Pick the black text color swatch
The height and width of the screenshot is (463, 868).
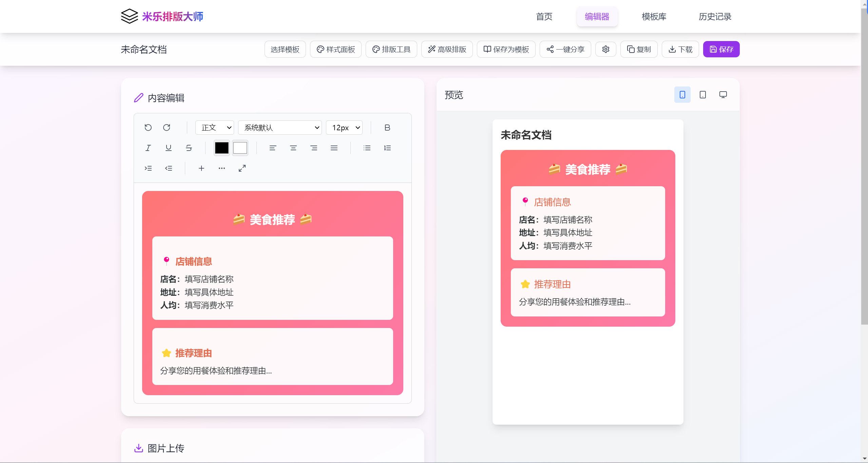tap(222, 148)
